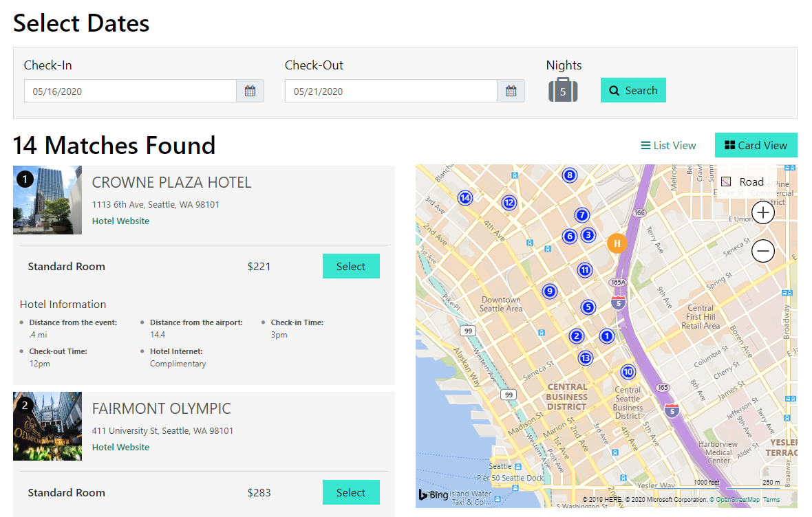Viewport: 812px width, 517px height.
Task: Open the Check-In calendar picker icon
Action: click(x=250, y=91)
